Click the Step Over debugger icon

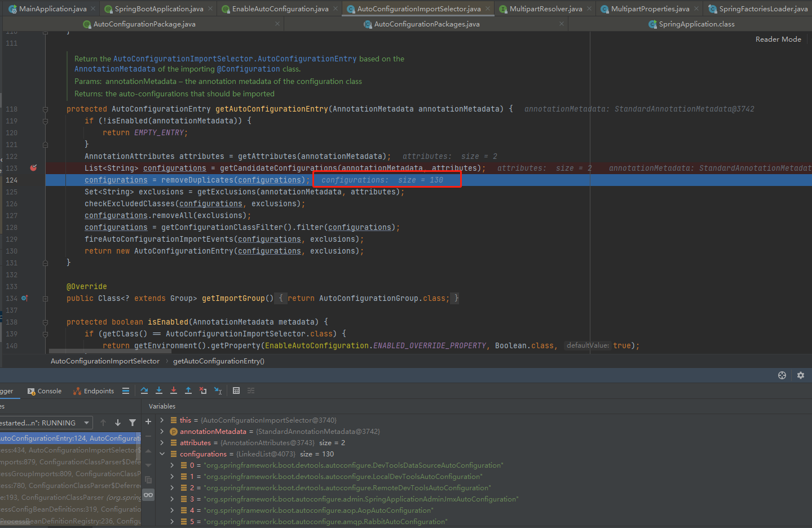click(x=144, y=391)
